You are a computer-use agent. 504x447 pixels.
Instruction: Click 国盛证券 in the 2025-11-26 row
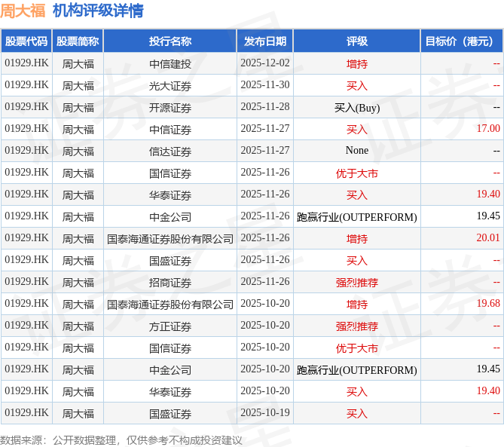click(x=170, y=261)
